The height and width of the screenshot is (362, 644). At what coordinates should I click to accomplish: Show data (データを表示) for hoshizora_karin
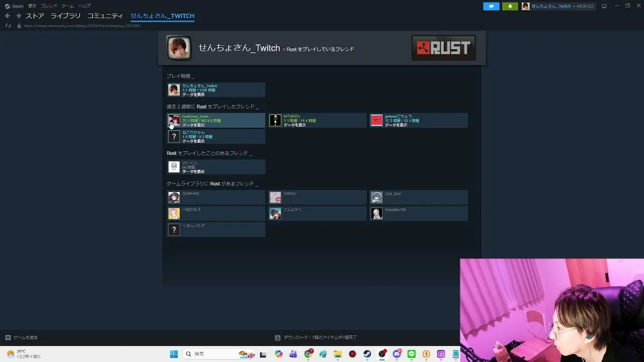point(193,125)
